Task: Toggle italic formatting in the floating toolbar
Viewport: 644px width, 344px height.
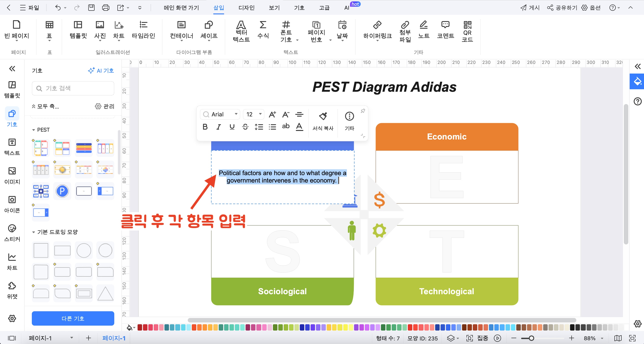Action: (218, 127)
